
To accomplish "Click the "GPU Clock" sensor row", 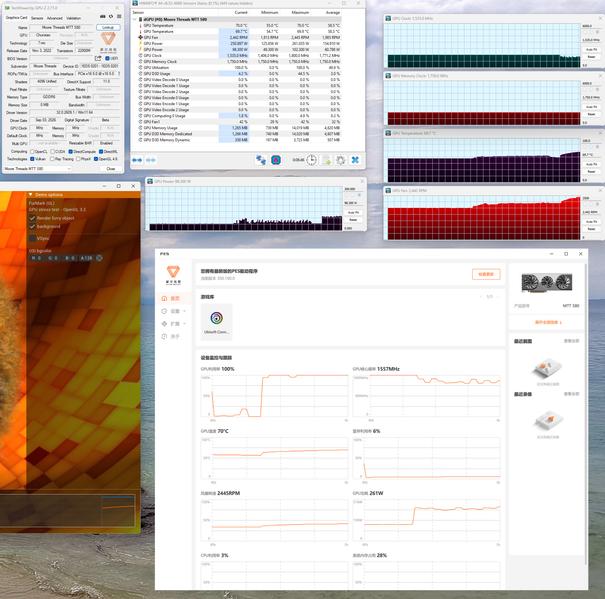I will (x=239, y=56).
